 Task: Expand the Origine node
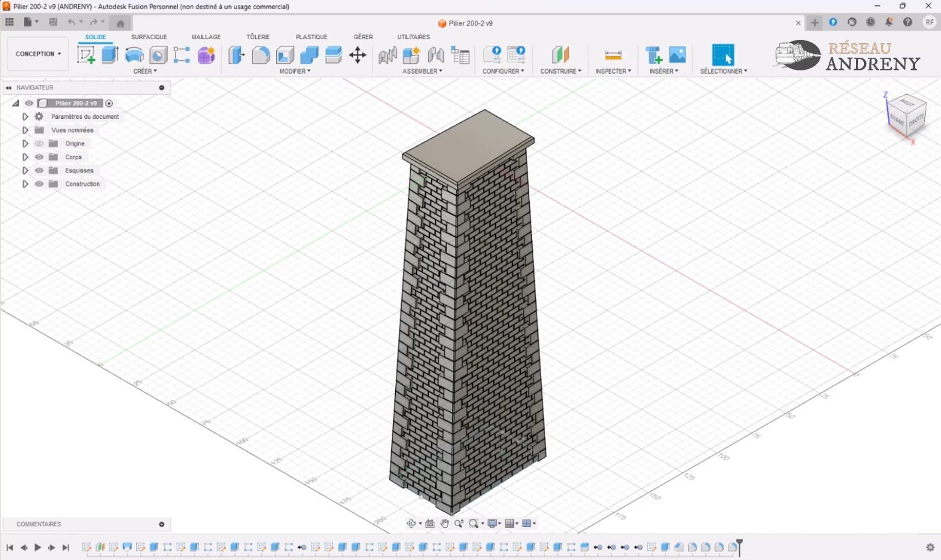tap(25, 143)
